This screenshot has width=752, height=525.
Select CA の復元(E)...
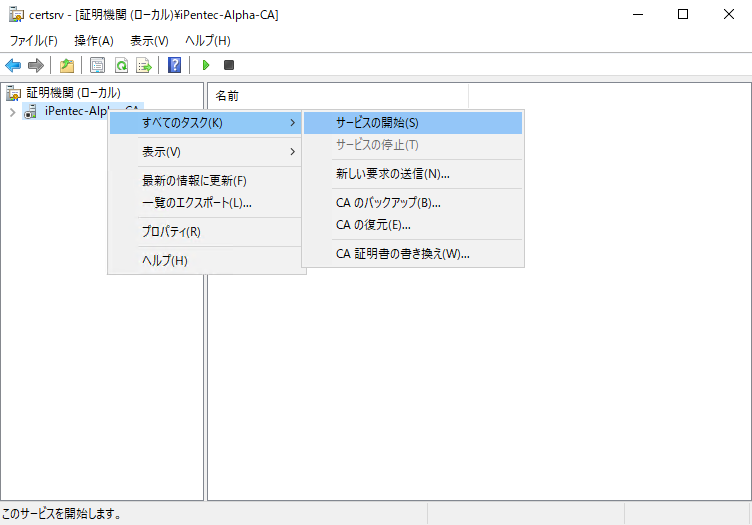click(x=413, y=225)
